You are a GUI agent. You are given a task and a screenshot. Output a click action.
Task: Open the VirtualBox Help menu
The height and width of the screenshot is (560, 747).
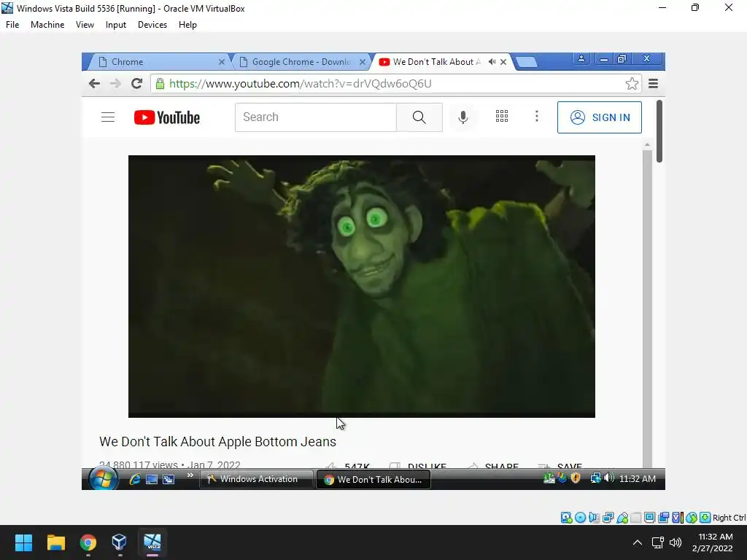(x=187, y=25)
